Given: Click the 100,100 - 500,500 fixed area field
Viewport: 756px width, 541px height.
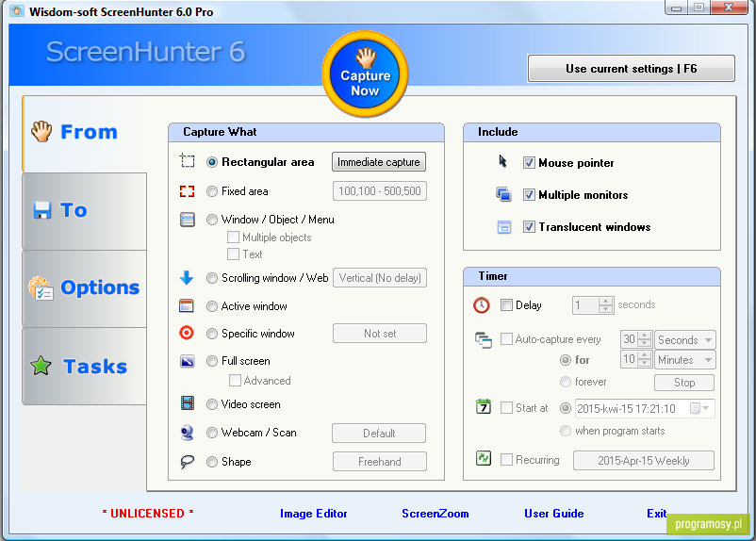Looking at the screenshot, I should [380, 191].
